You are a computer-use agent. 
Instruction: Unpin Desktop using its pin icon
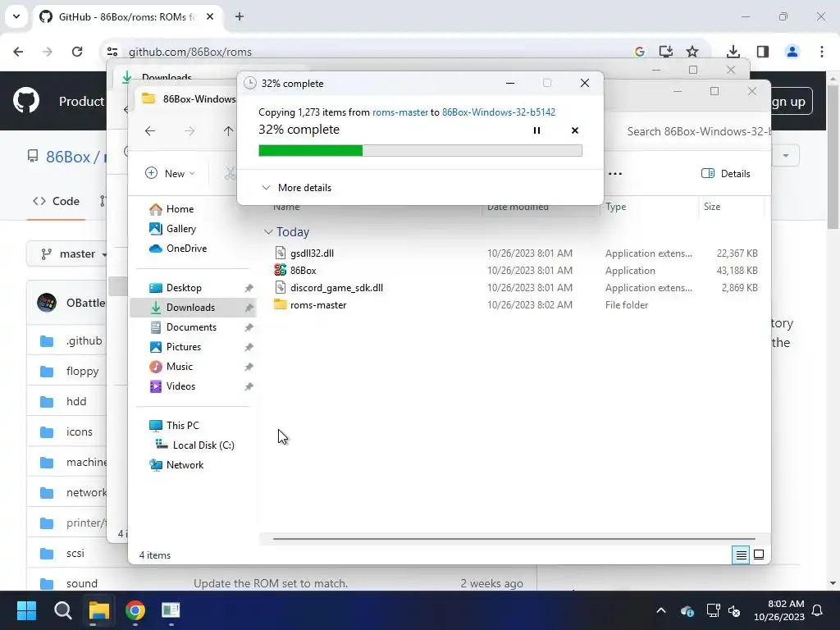249,288
